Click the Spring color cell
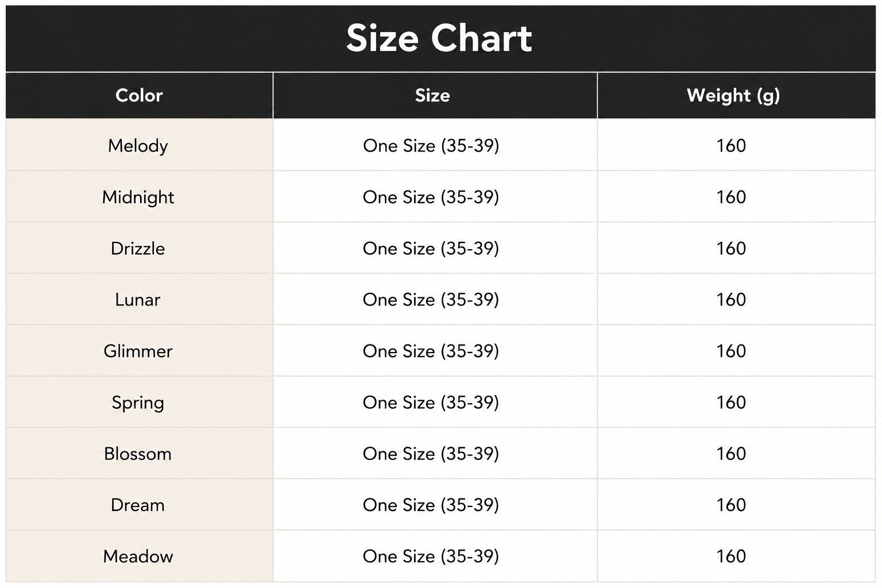 coord(139,402)
